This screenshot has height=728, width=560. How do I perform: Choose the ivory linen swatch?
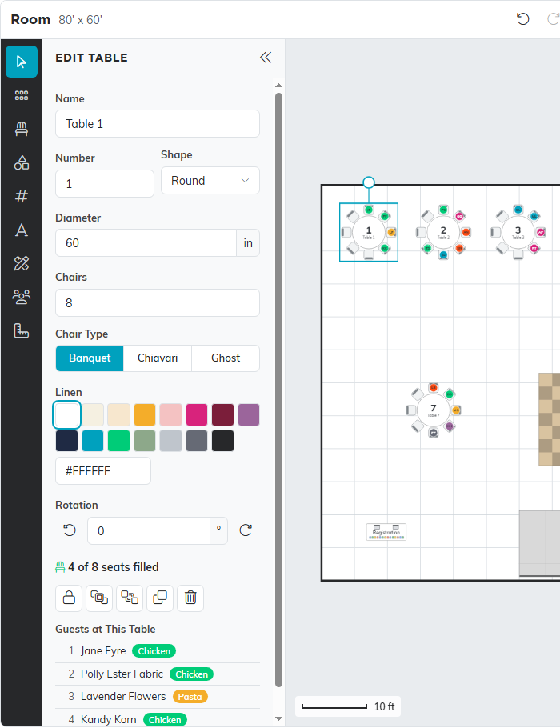click(x=93, y=414)
